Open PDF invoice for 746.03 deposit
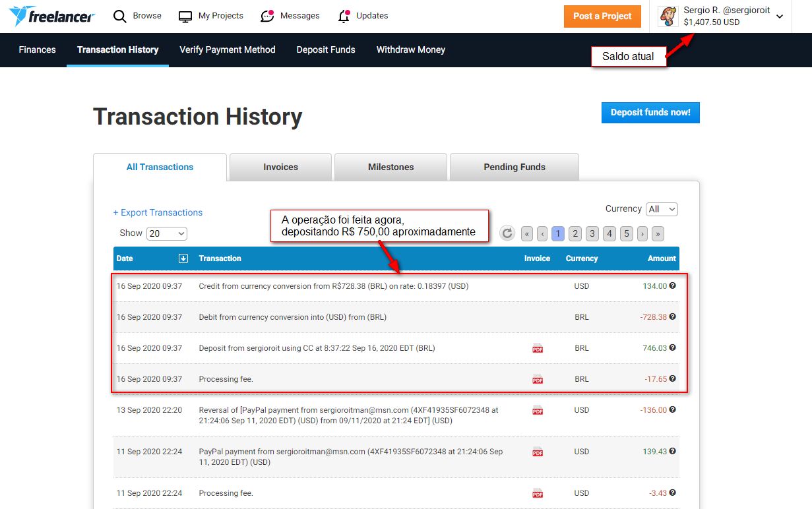The image size is (812, 509). [538, 348]
